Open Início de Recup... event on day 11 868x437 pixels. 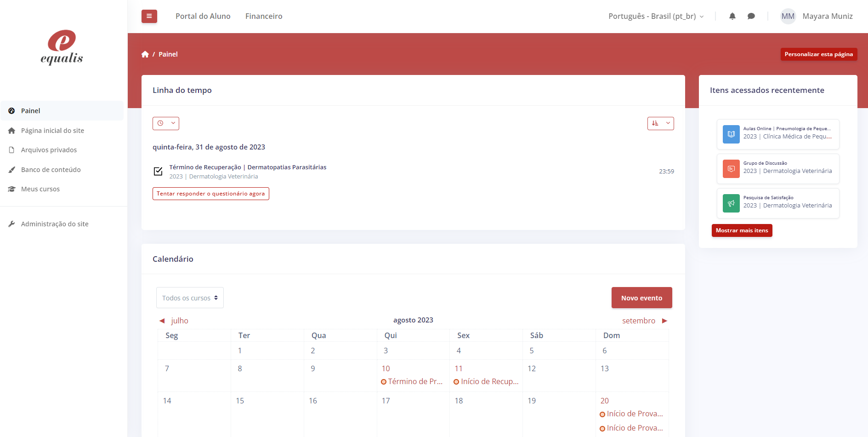(x=489, y=381)
